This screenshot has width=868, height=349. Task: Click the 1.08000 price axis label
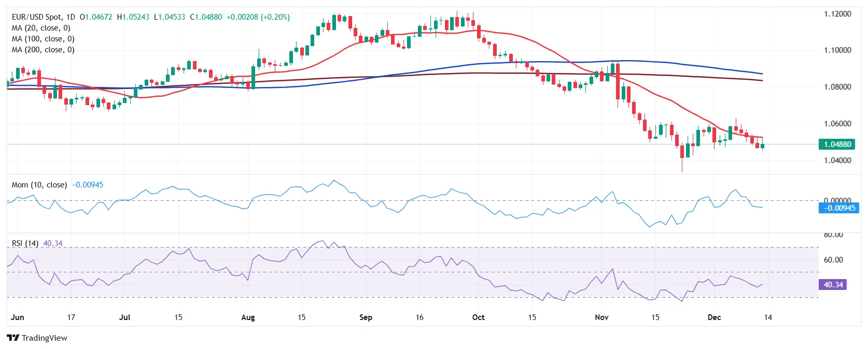[837, 87]
